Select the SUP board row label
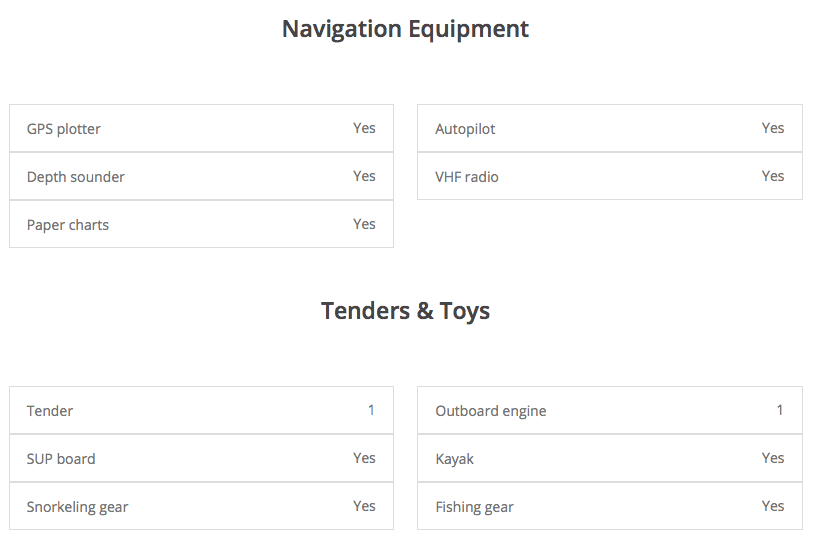Image resolution: width=813 pixels, height=542 pixels. [x=61, y=459]
